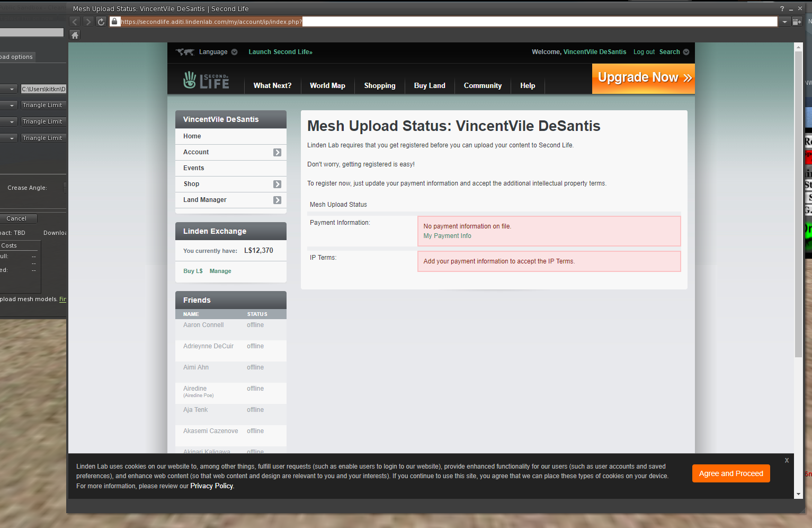Open first Triangle Limit dropdown in upload window
The image size is (812, 528).
(x=43, y=105)
